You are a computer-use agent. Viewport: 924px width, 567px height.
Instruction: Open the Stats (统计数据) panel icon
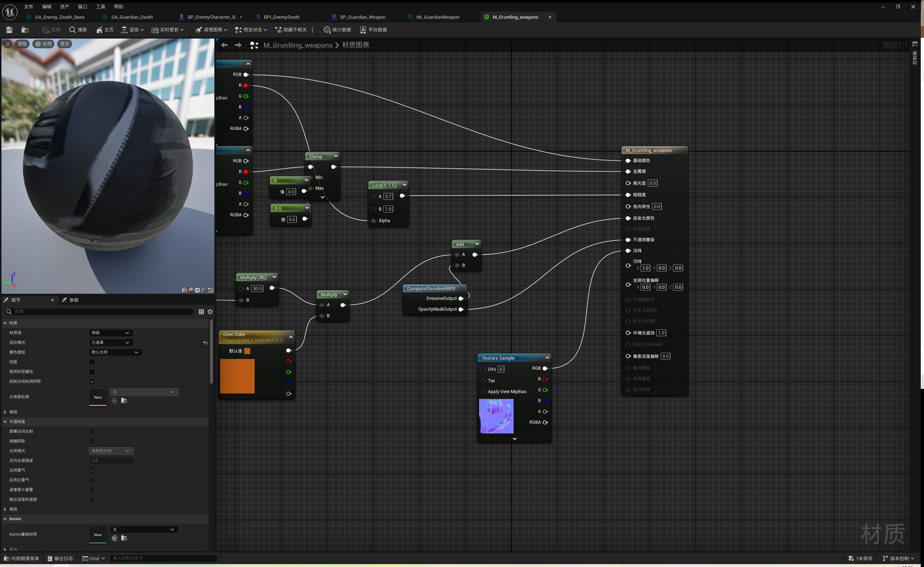coord(337,30)
